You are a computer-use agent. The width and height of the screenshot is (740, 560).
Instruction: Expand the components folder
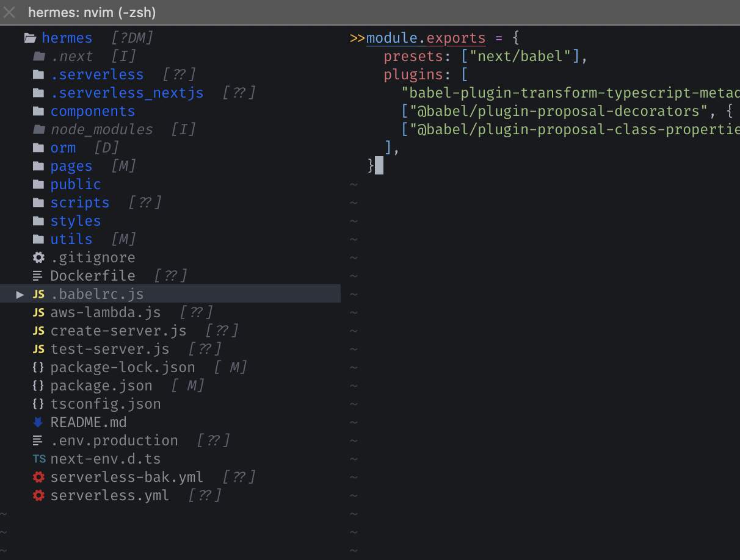(93, 111)
